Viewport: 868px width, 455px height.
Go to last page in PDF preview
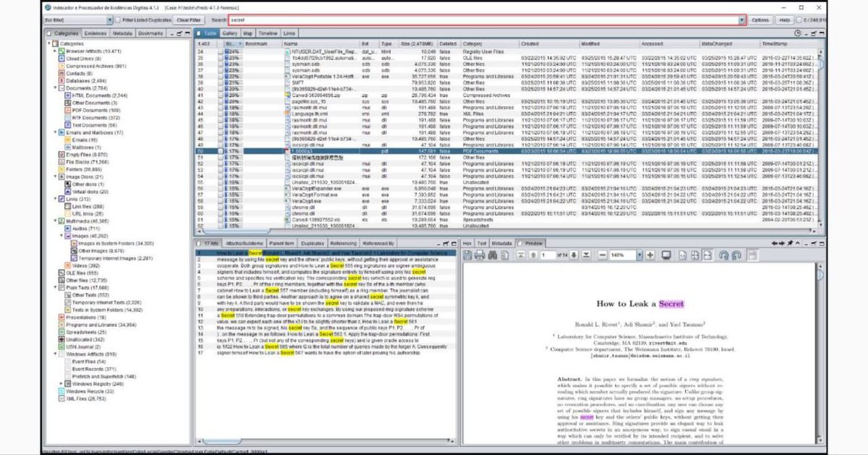[x=587, y=255]
